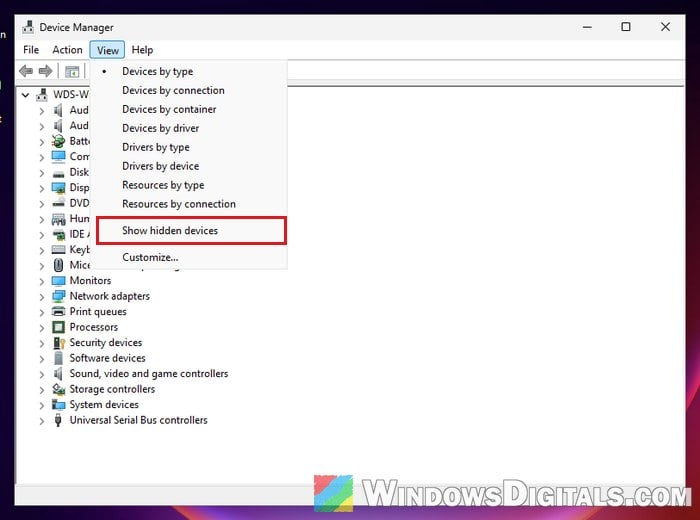Switch to Devices by connection view
Image resolution: width=700 pixels, height=520 pixels.
[189, 90]
